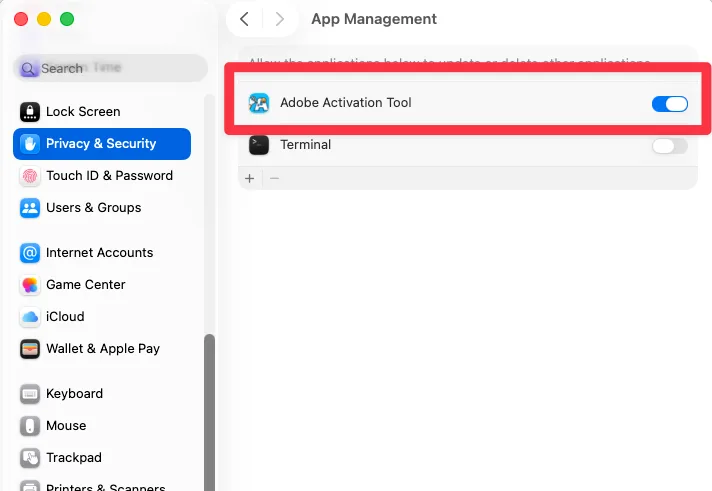Click the Wallet & Apple Pay icon
The image size is (712, 491).
30,349
